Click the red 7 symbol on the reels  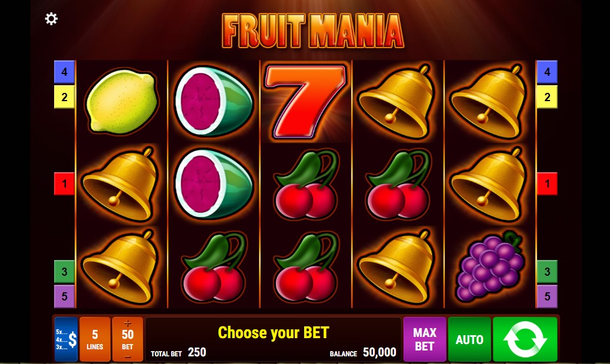pyautogui.click(x=305, y=102)
